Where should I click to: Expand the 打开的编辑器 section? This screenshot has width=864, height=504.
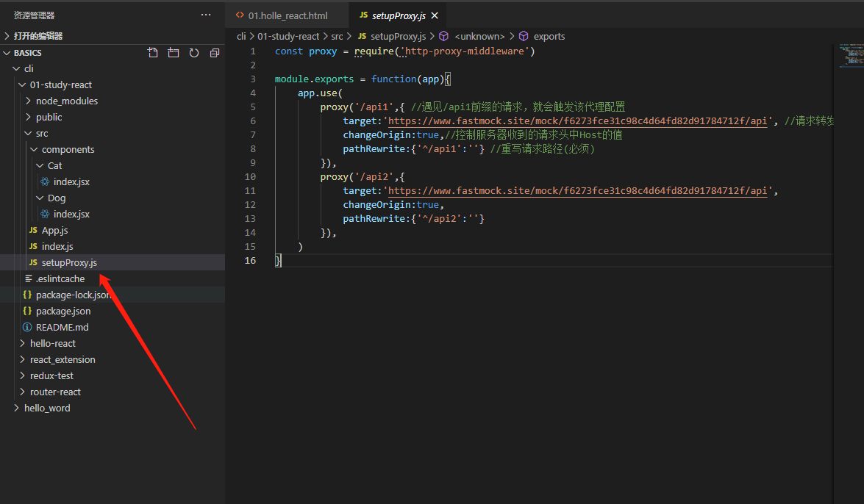(7, 36)
